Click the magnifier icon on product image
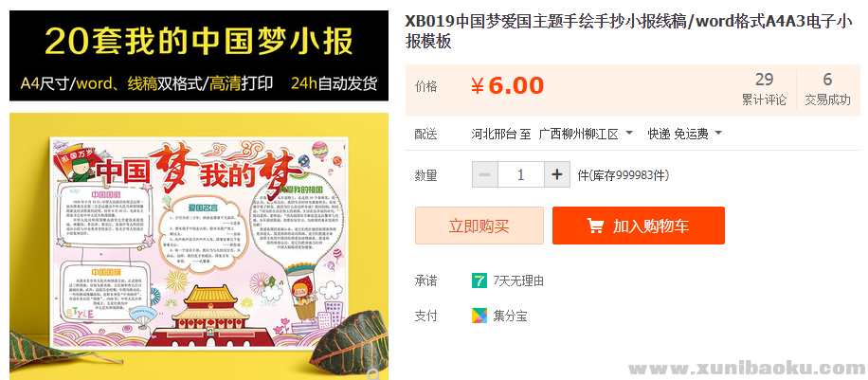The height and width of the screenshot is (380, 868). 374,374
